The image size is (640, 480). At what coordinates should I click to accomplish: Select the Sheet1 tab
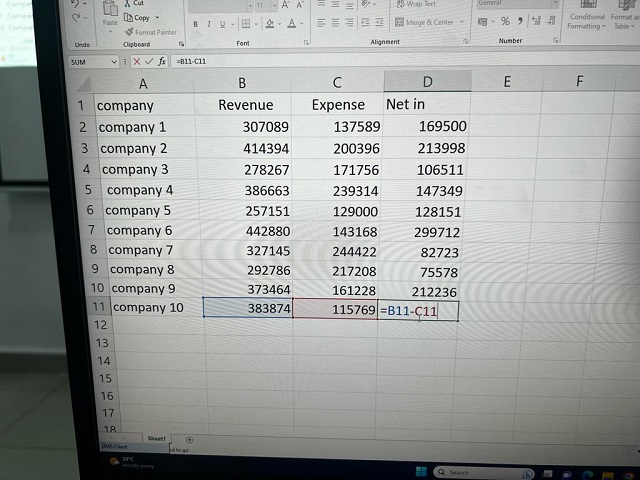pos(156,438)
